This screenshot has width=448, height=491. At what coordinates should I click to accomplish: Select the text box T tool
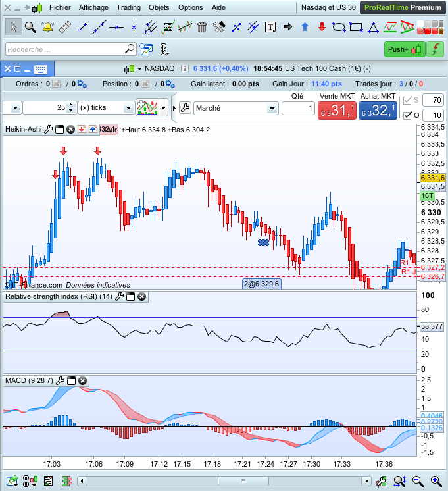pos(270,27)
